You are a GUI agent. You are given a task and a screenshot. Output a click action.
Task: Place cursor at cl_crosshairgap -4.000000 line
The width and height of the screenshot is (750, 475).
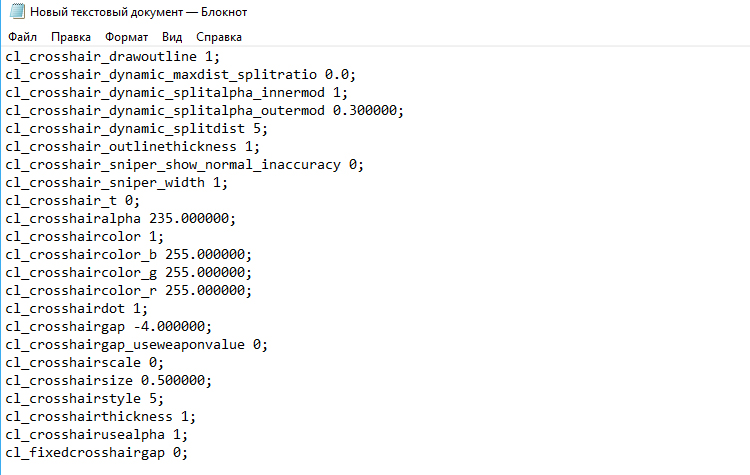point(109,327)
